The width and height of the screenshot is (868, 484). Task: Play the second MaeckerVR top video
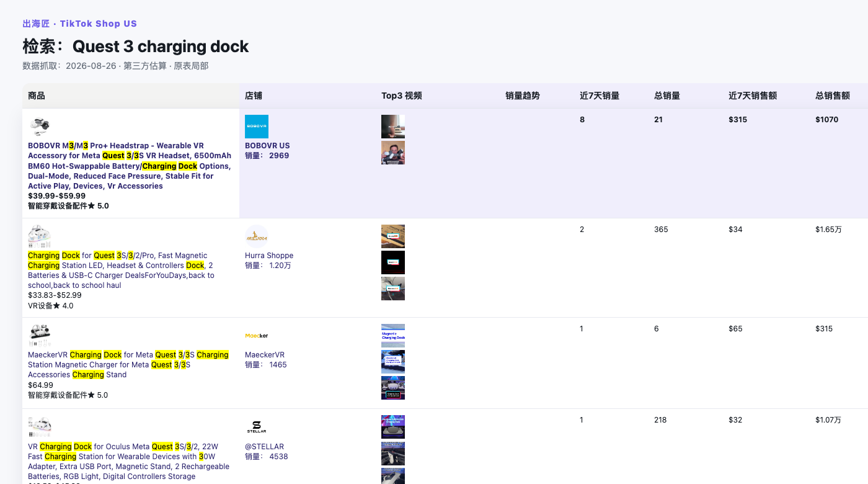point(393,362)
